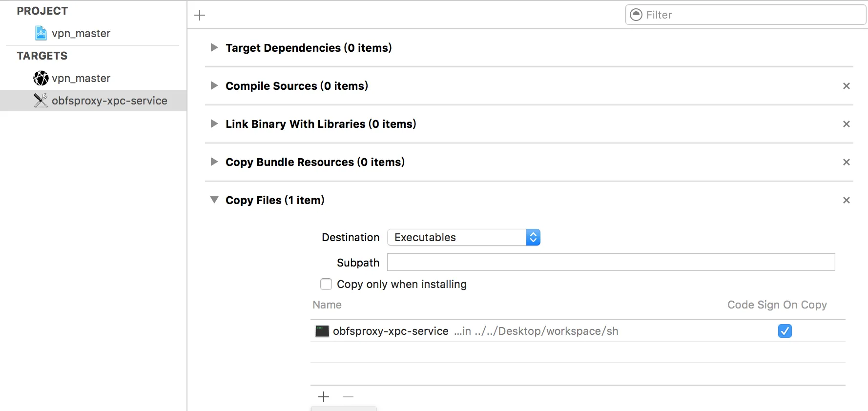Add a file to Copy Files list
This screenshot has height=411, width=868.
(324, 397)
